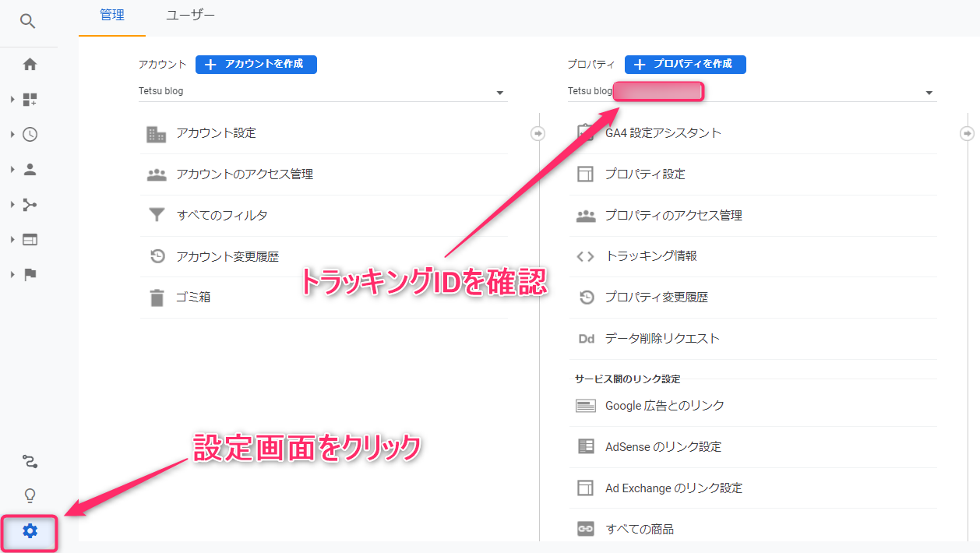Click the プロパティを作成 button
Viewport: 980px width, 553px height.
[x=685, y=65]
